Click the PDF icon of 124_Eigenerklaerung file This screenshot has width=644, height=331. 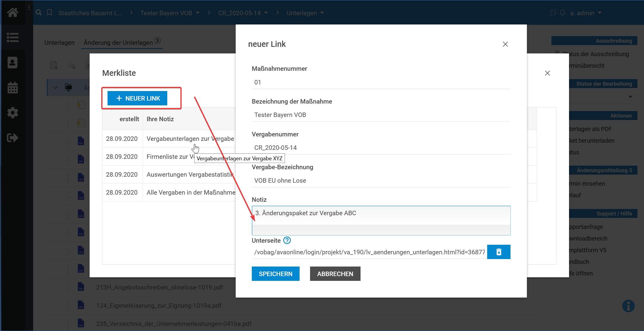click(81, 305)
